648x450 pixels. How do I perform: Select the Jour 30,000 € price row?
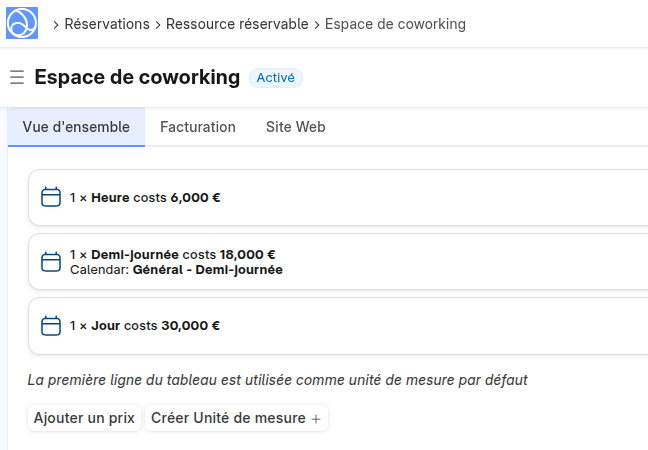340,326
